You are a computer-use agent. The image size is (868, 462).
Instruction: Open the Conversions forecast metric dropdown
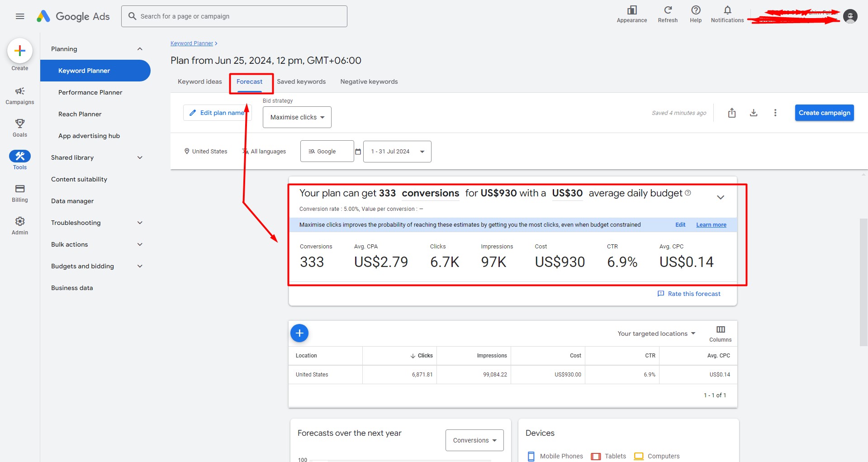tap(474, 440)
